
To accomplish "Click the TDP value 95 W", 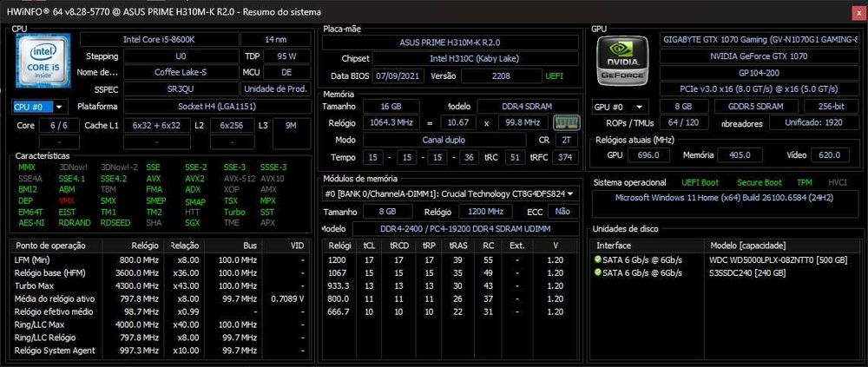I will click(286, 56).
